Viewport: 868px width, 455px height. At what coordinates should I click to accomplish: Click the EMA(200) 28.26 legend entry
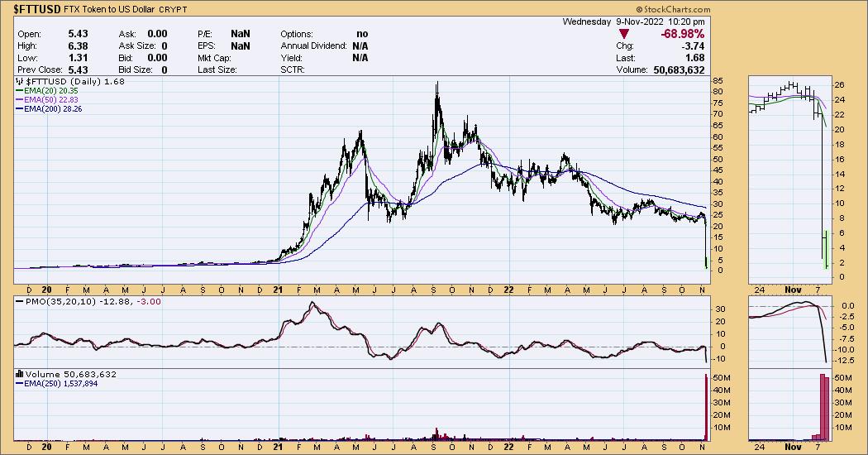(x=53, y=109)
